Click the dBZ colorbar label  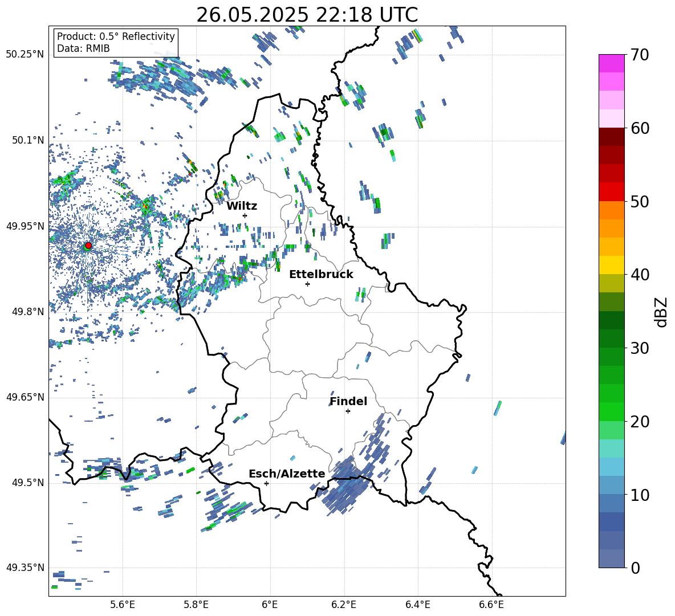click(x=662, y=312)
